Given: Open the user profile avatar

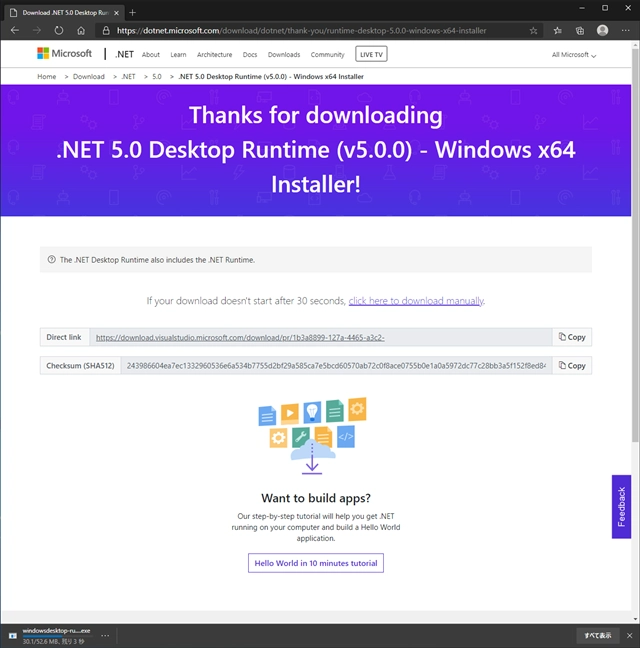Looking at the screenshot, I should point(602,30).
